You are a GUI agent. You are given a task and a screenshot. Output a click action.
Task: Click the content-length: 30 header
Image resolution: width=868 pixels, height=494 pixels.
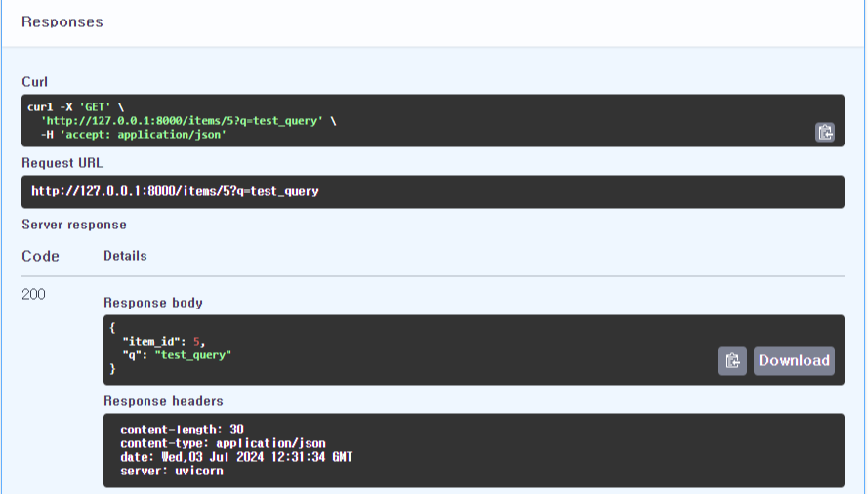[x=183, y=430]
